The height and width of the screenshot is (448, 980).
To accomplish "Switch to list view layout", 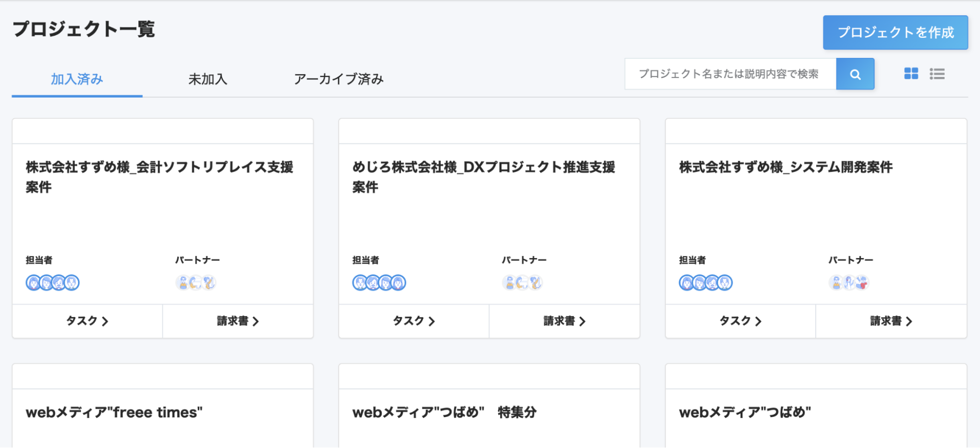I will [x=937, y=74].
